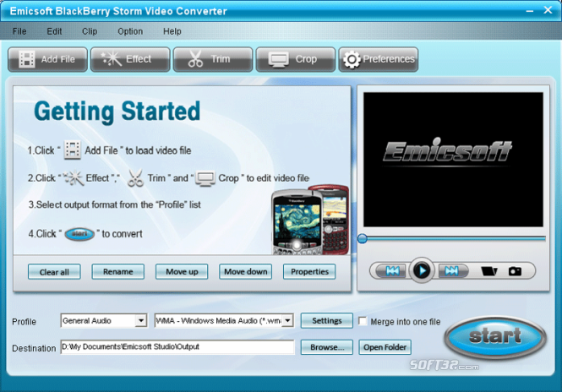
Task: Minimize the converter window
Action: [x=529, y=11]
